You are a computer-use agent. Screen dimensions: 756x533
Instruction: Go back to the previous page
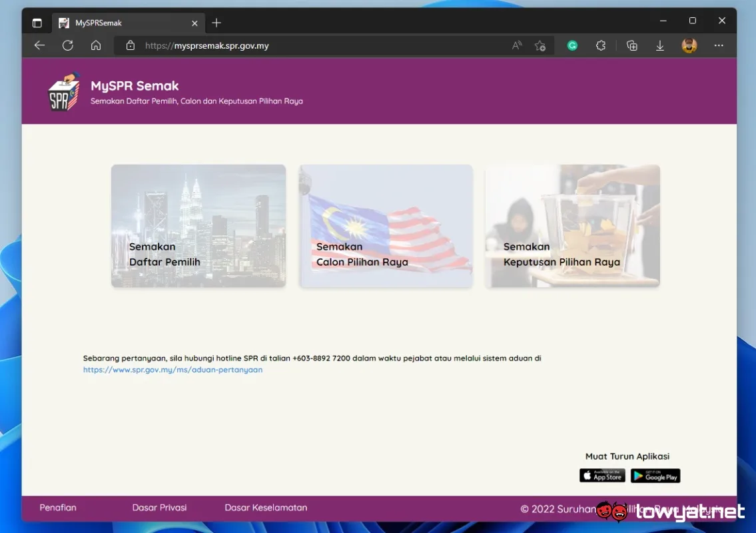[39, 45]
